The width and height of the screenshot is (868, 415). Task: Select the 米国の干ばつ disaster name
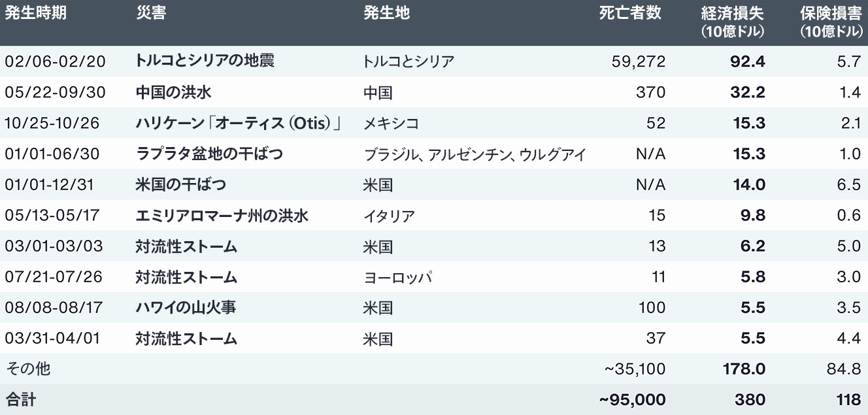(x=180, y=184)
